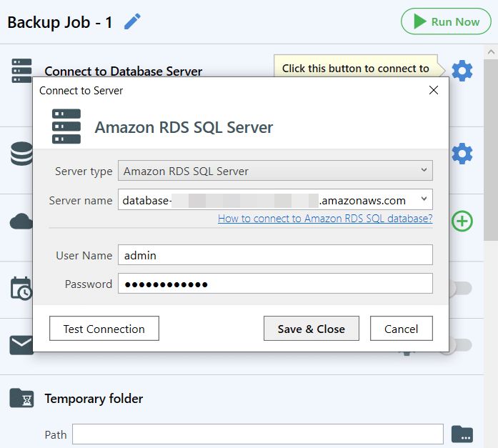Click the Run Now button
The height and width of the screenshot is (448, 498).
(446, 21)
